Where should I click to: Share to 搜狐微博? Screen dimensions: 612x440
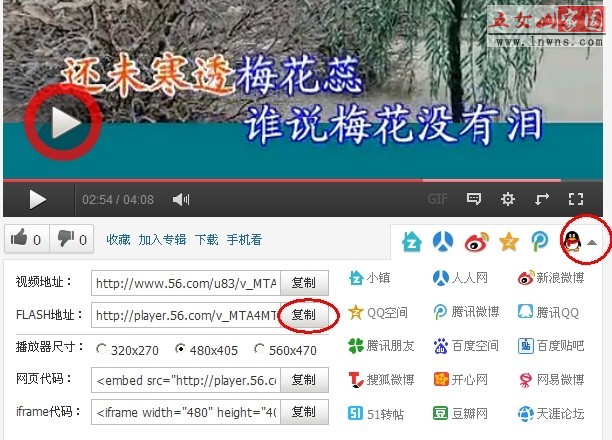click(x=381, y=379)
